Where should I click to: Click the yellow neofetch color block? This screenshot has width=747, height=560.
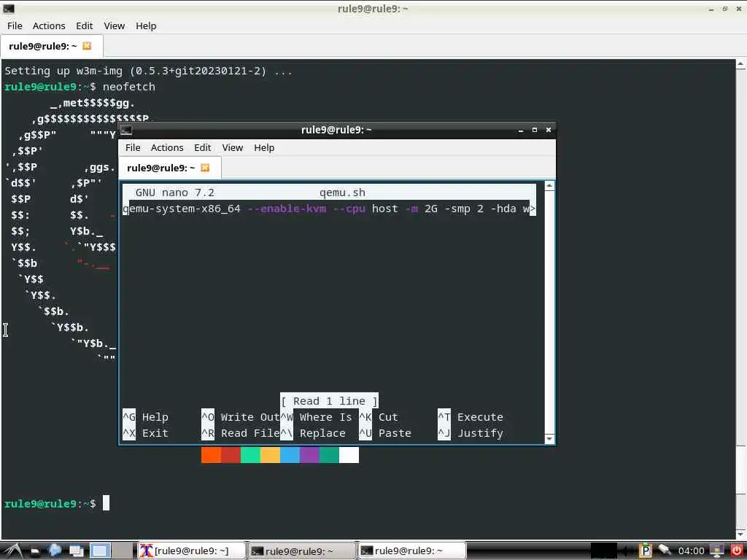(270, 455)
